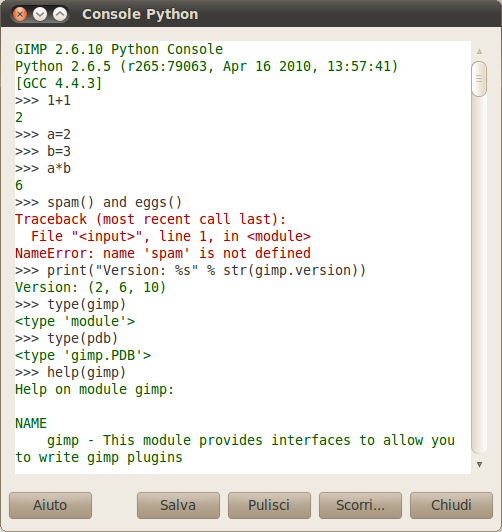Click the 'NameError: name 'spam'' error line

click(163, 253)
